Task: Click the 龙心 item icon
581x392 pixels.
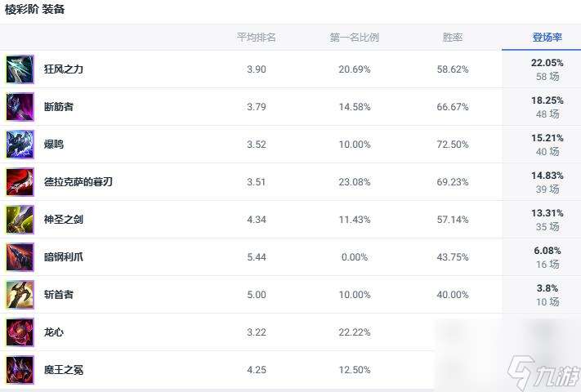Action: (20, 332)
